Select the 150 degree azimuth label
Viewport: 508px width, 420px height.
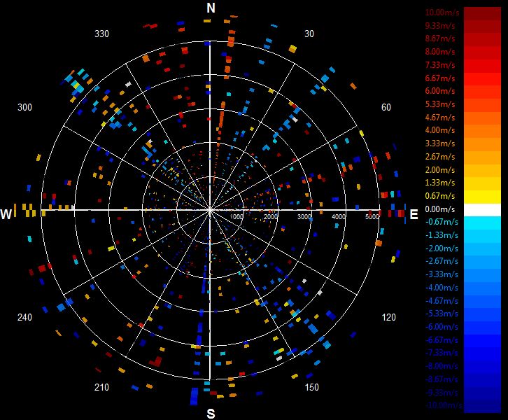pyautogui.click(x=311, y=387)
